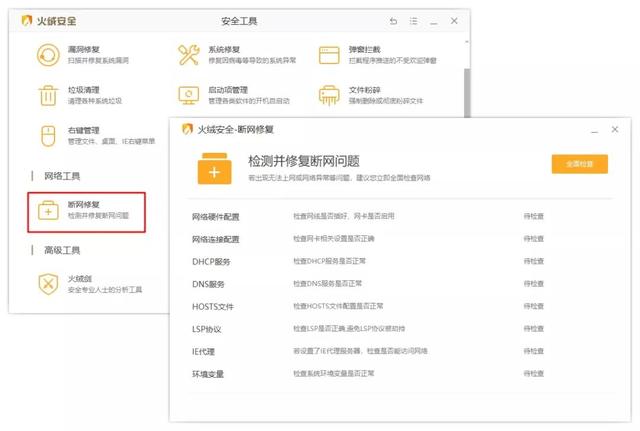This screenshot has height=431, width=640.
Task: Open 系统修复 by its text label
Action: [224, 49]
